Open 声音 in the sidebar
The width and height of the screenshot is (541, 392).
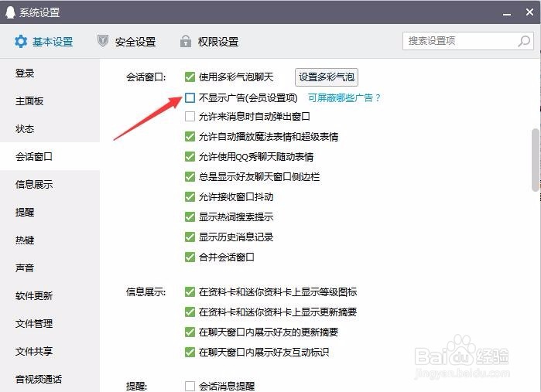50,268
